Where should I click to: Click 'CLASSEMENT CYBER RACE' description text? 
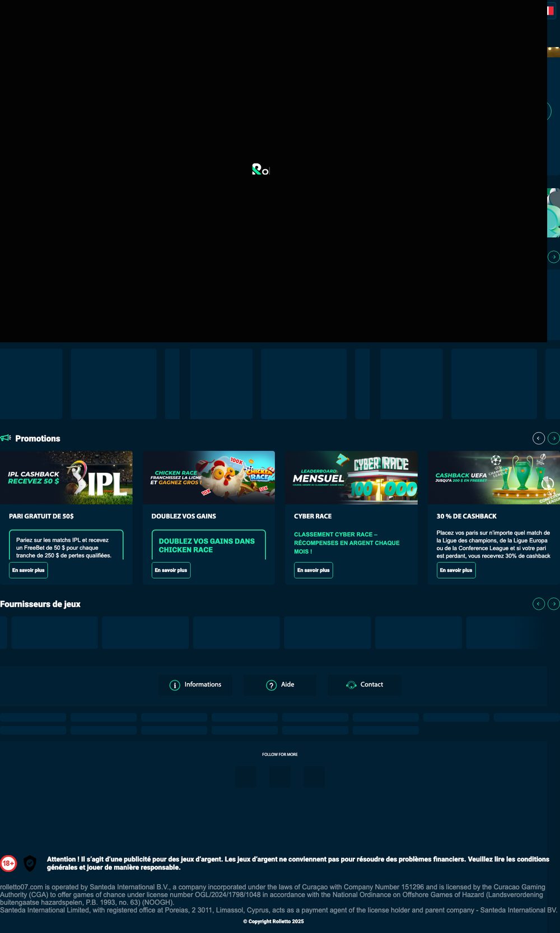[x=347, y=543]
